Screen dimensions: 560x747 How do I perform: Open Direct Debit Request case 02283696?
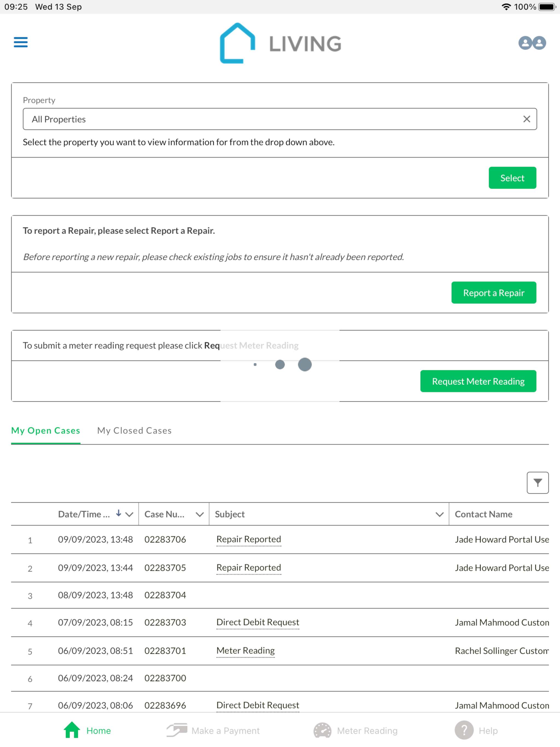point(258,705)
